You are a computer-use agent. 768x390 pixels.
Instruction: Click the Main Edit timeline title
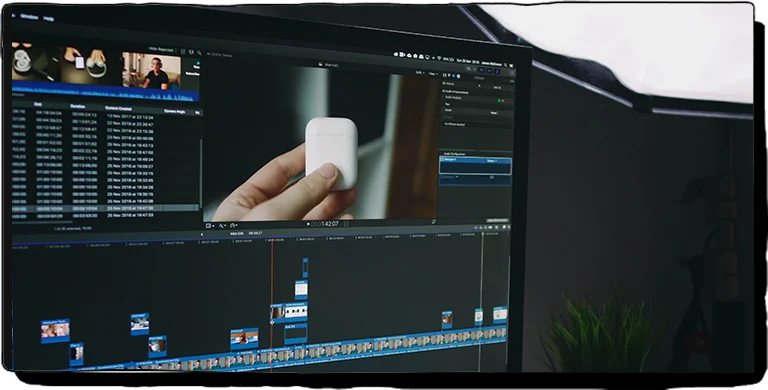pos(237,234)
